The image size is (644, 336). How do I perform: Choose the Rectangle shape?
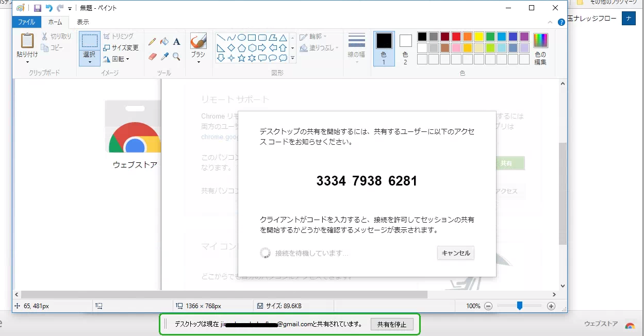[x=252, y=38]
